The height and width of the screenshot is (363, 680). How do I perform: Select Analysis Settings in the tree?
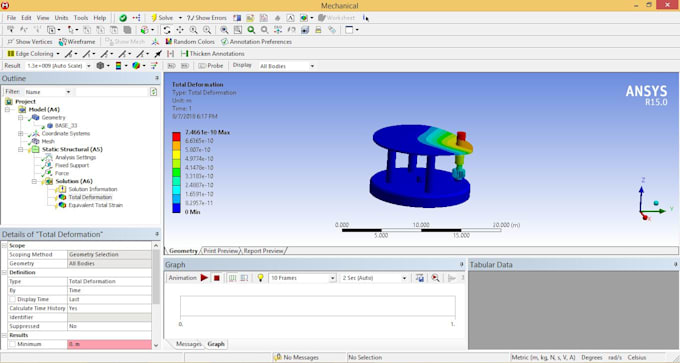[75, 157]
